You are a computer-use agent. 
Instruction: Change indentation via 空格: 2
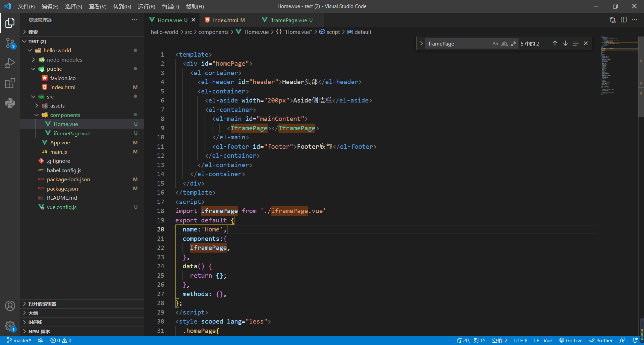pyautogui.click(x=500, y=340)
